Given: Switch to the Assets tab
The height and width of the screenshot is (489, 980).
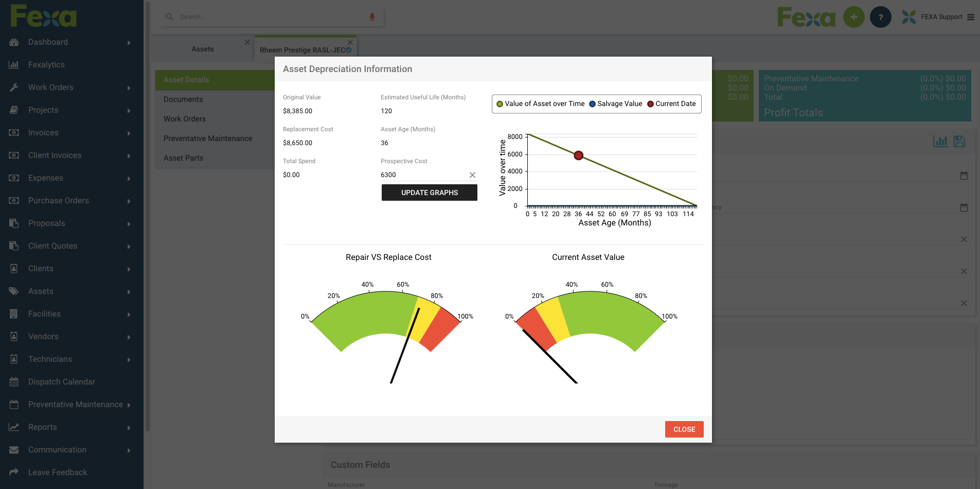Looking at the screenshot, I should [202, 48].
